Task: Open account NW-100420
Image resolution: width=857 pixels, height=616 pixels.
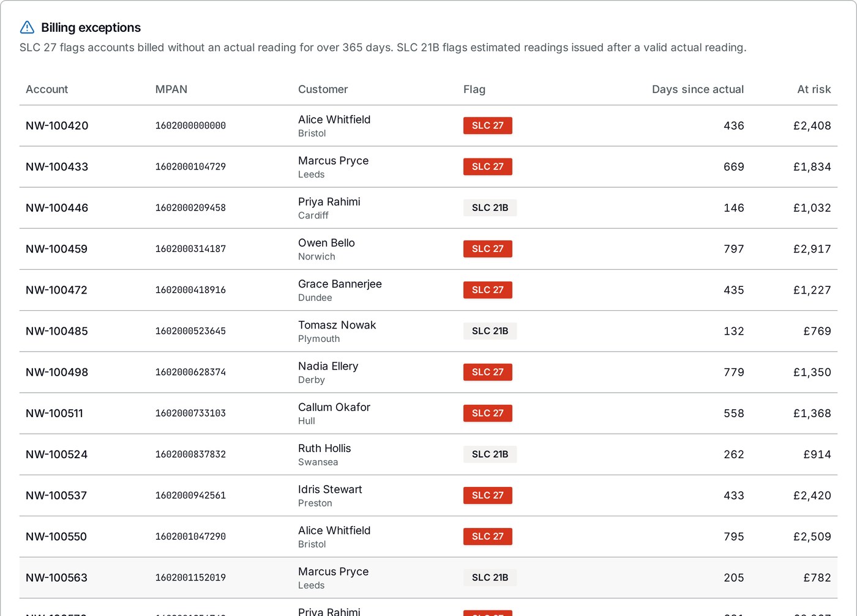Action: (57, 125)
